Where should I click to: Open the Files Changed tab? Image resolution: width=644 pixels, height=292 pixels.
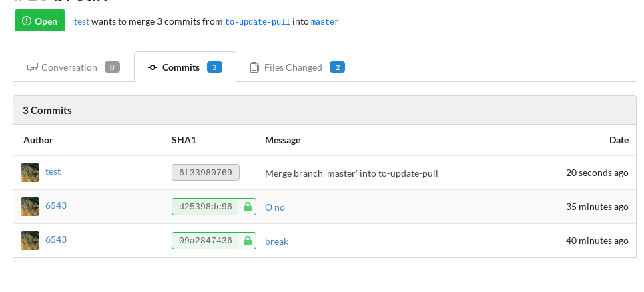point(297,67)
